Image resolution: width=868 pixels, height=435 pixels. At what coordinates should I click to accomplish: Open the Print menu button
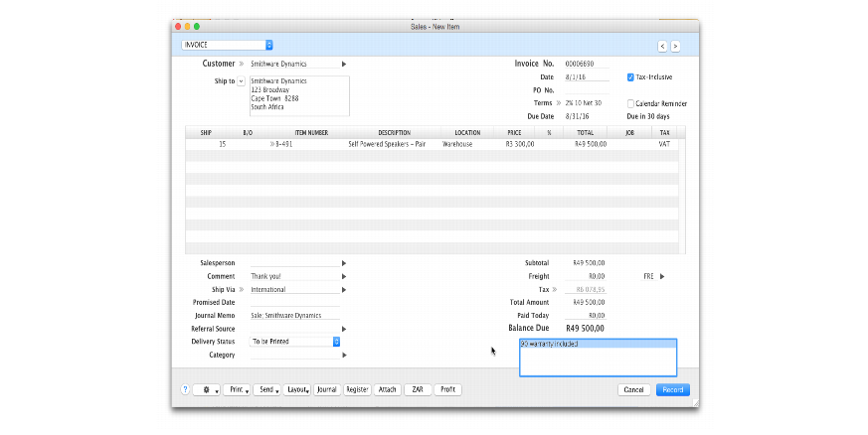(x=237, y=390)
